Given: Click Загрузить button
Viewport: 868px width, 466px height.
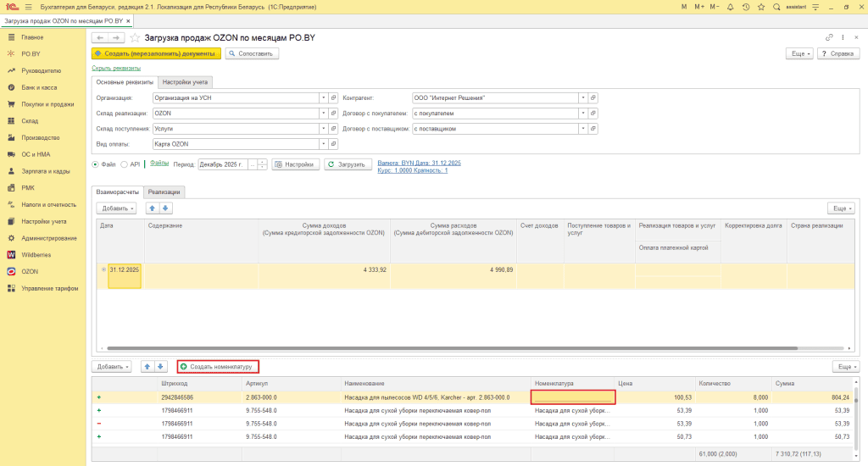Looking at the screenshot, I should [x=348, y=164].
